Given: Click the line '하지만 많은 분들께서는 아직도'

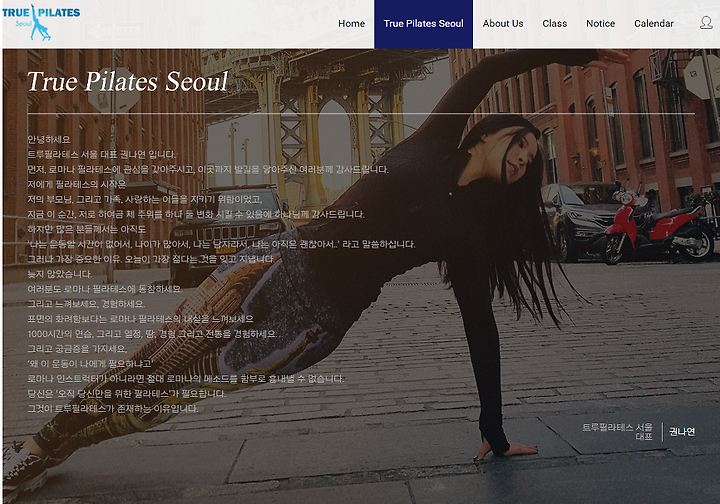Looking at the screenshot, I should point(86,229).
